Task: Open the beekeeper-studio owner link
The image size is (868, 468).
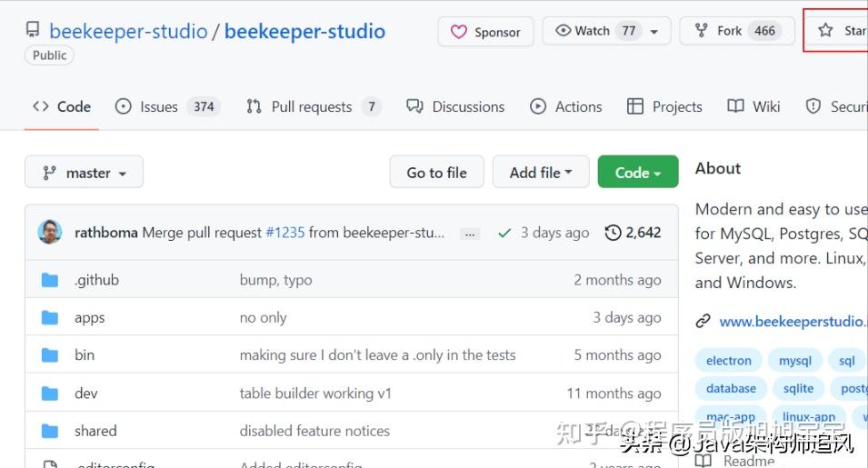Action: tap(128, 32)
